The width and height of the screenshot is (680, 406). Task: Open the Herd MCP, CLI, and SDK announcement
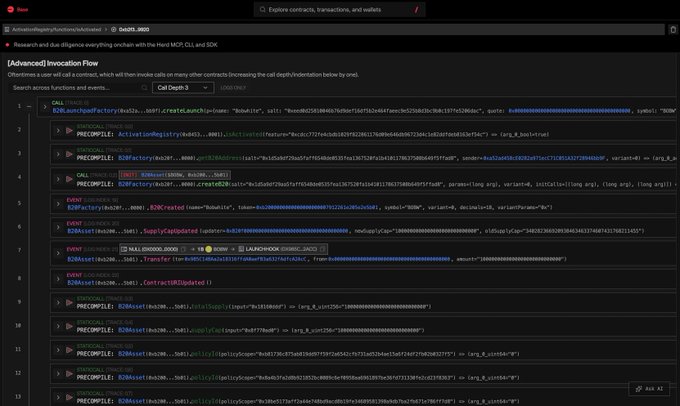click(115, 45)
